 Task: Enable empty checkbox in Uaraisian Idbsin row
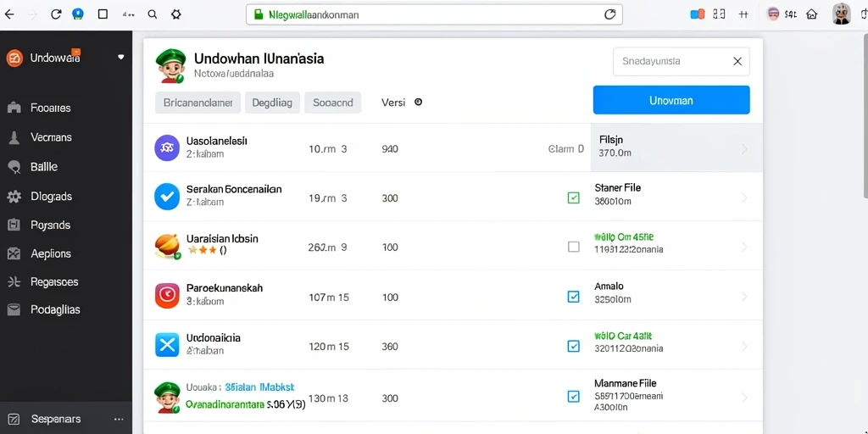click(x=574, y=247)
